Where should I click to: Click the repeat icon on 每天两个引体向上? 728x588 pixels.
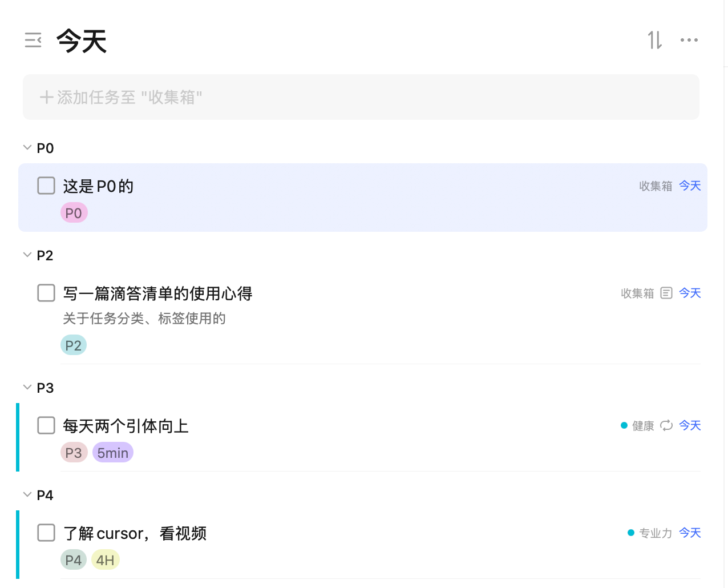tap(666, 425)
